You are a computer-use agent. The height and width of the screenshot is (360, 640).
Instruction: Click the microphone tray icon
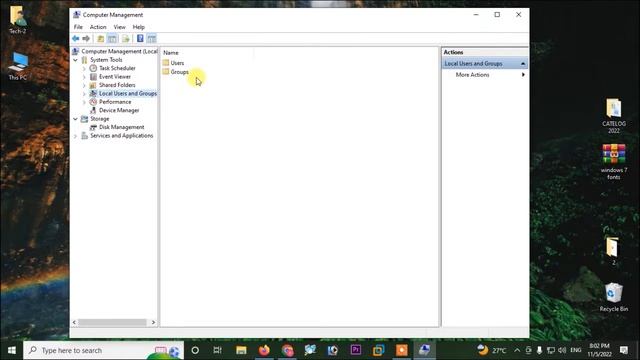539,350
